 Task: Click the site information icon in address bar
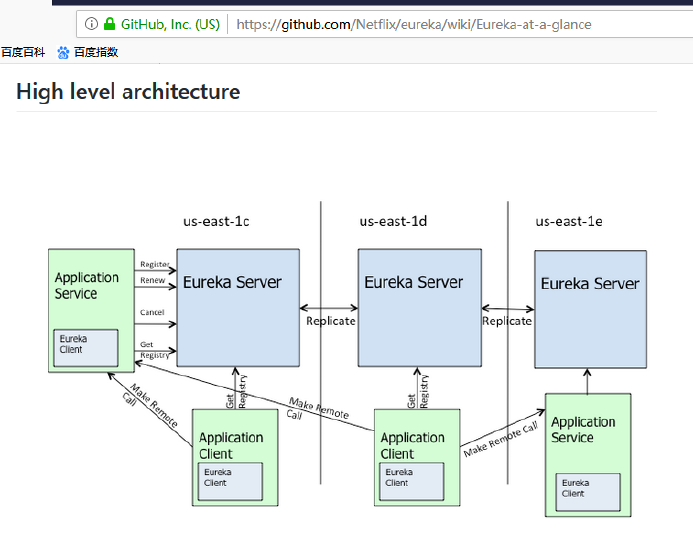click(x=91, y=24)
